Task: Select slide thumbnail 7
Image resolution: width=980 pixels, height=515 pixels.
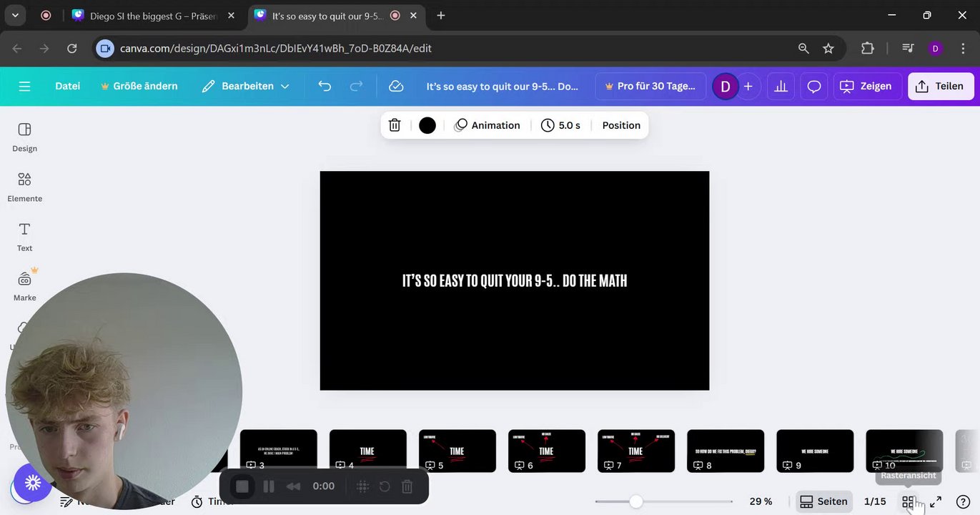Action: [x=635, y=451]
